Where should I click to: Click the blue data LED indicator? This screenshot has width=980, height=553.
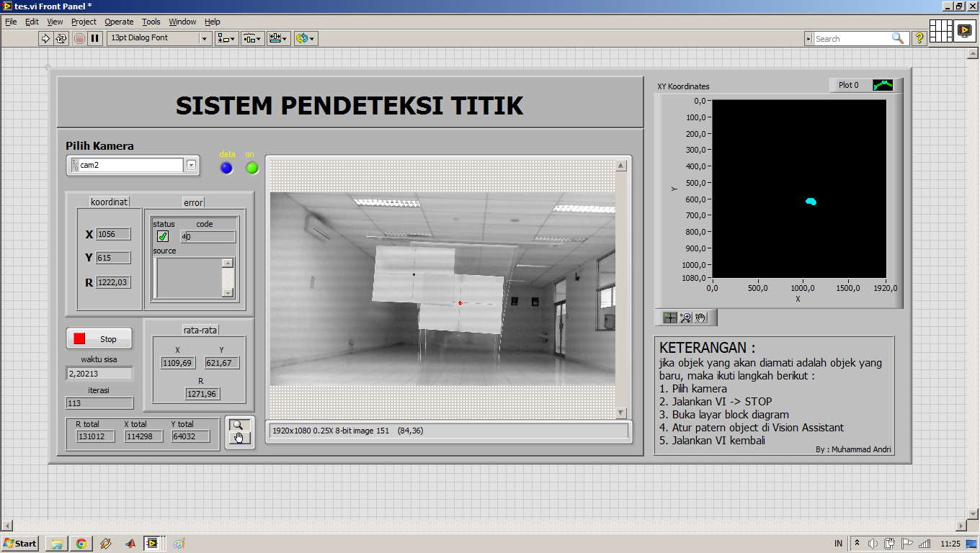point(227,168)
